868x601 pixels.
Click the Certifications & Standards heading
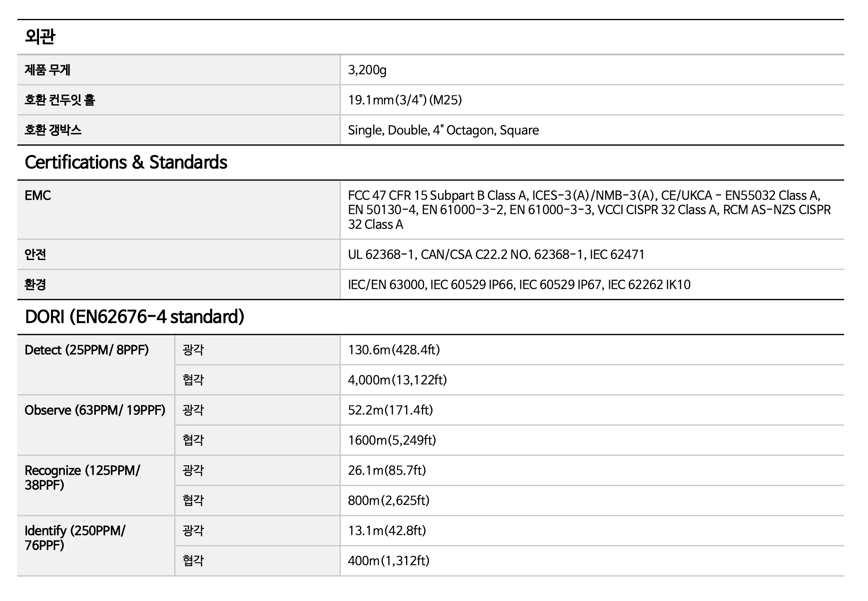126,162
